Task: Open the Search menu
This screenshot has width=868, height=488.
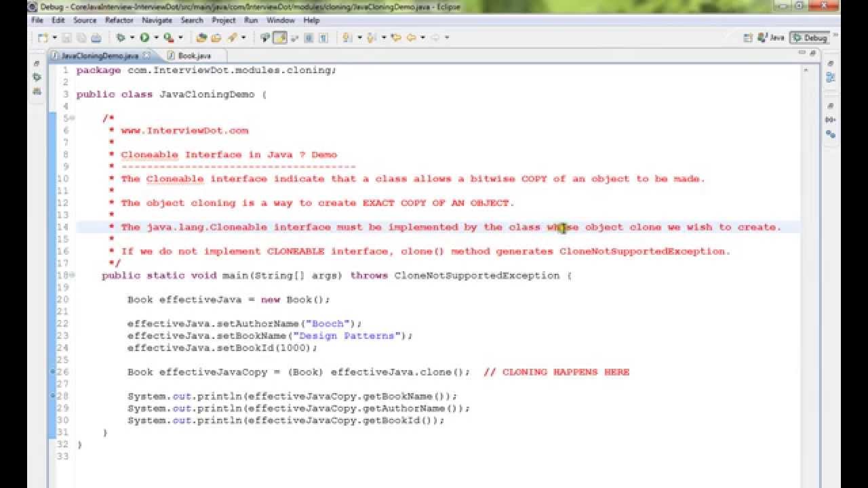Action: tap(192, 20)
